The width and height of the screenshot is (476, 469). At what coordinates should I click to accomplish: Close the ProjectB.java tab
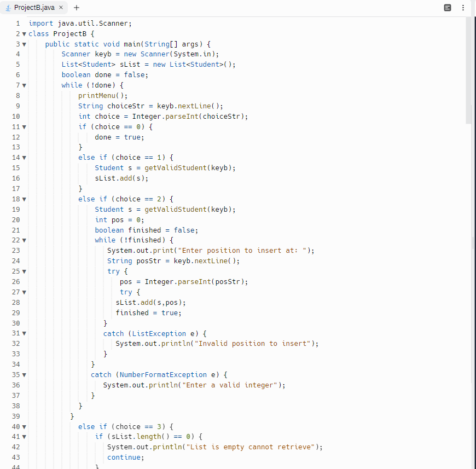tap(60, 8)
